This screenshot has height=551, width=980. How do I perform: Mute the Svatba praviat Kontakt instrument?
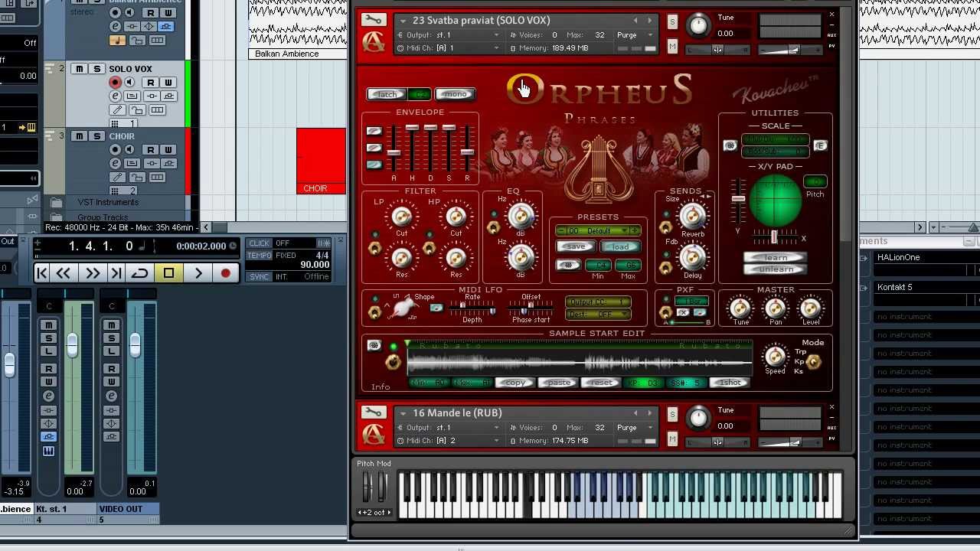(x=672, y=47)
